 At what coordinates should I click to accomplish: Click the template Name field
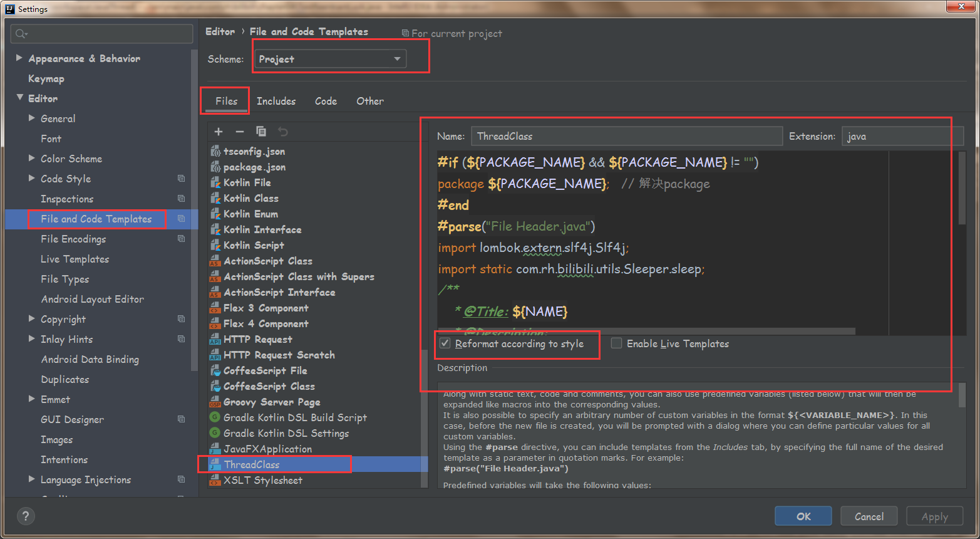tap(627, 136)
